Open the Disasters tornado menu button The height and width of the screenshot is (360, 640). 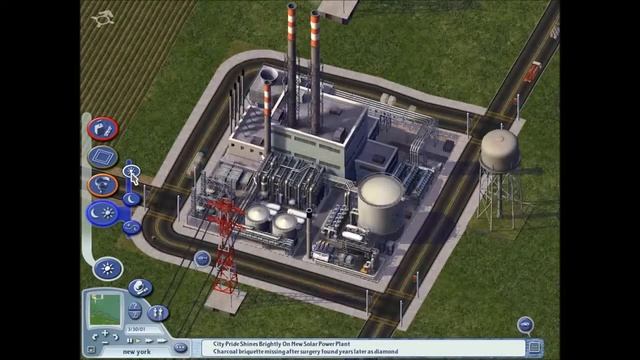(x=103, y=185)
